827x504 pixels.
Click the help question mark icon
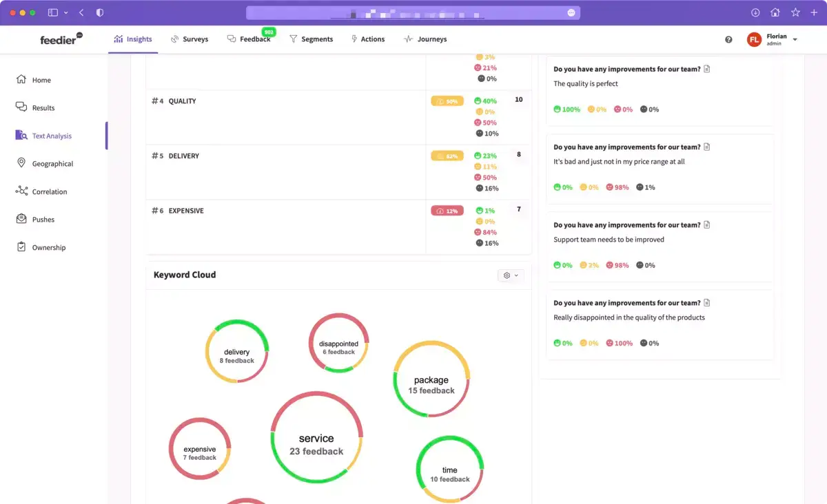click(728, 40)
